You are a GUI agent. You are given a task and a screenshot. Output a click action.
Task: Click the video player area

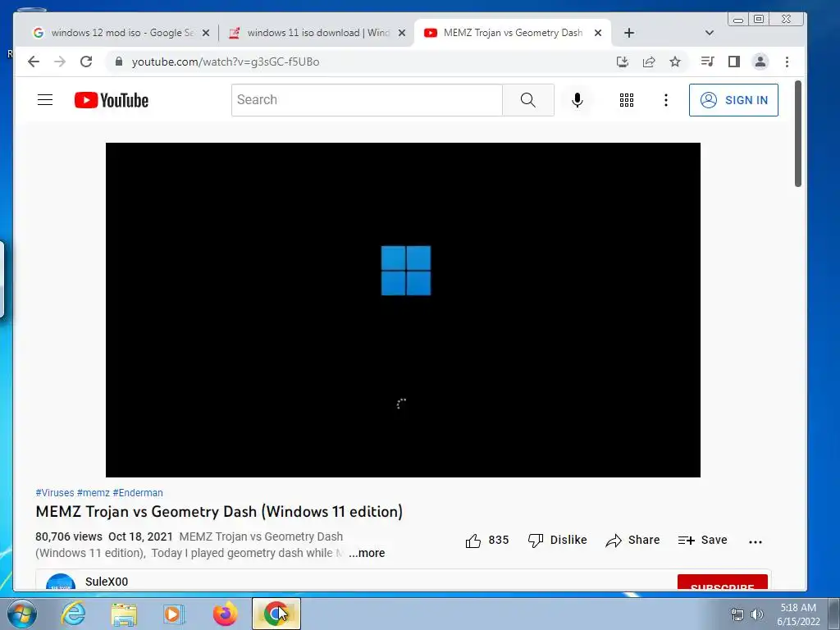click(x=403, y=309)
